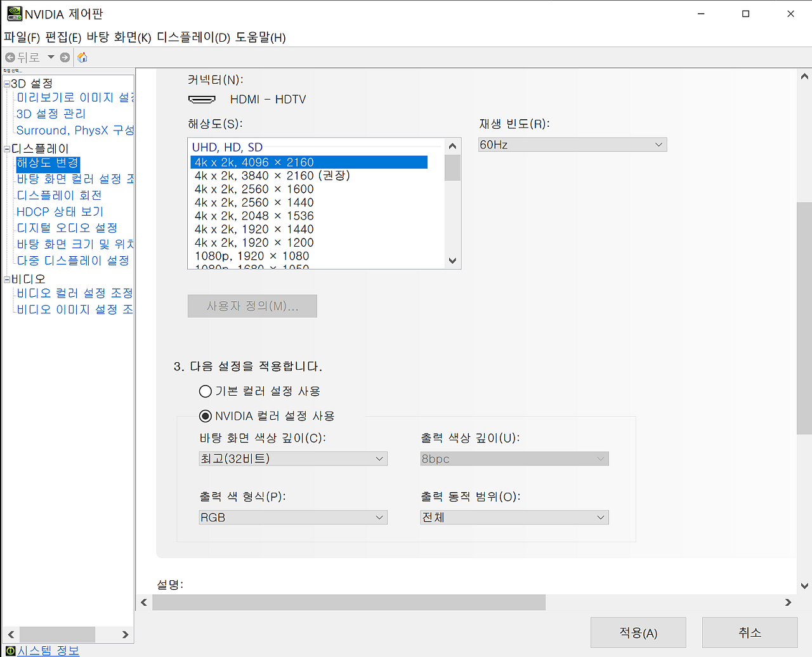Open the 재생 빈도 60Hz dropdown
The width and height of the screenshot is (812, 657).
pos(573,145)
